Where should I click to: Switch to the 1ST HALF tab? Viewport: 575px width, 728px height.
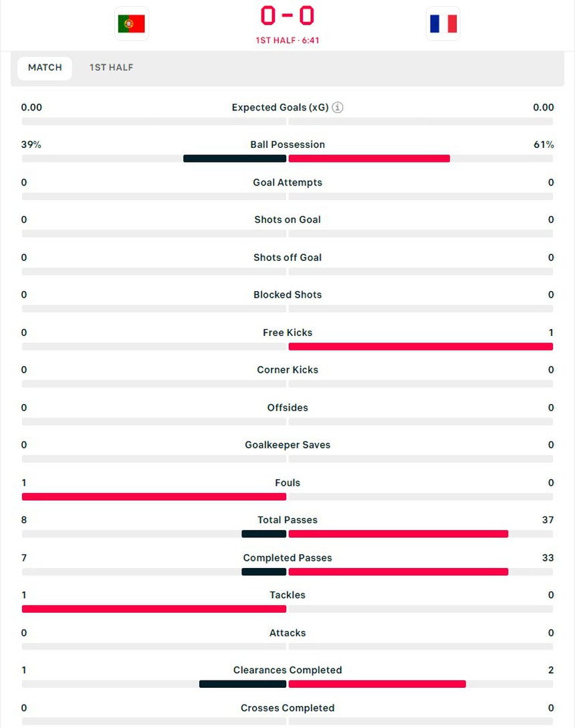pos(111,68)
